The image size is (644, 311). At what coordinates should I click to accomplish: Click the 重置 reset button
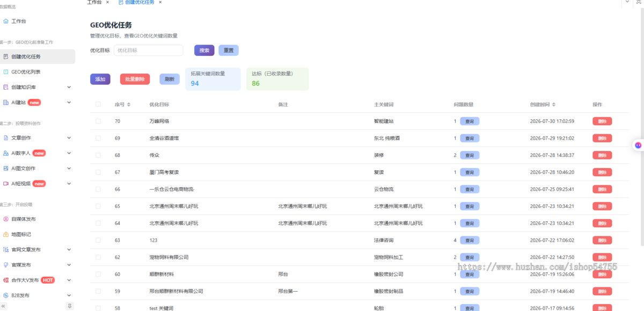coord(229,50)
